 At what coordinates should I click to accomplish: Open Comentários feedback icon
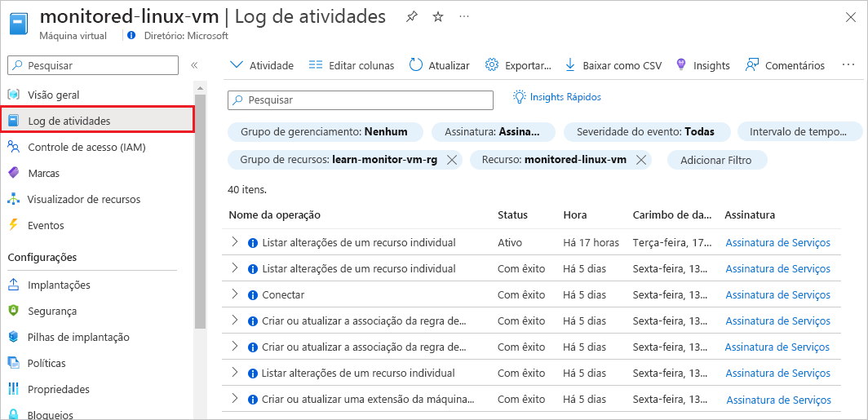[x=752, y=65]
